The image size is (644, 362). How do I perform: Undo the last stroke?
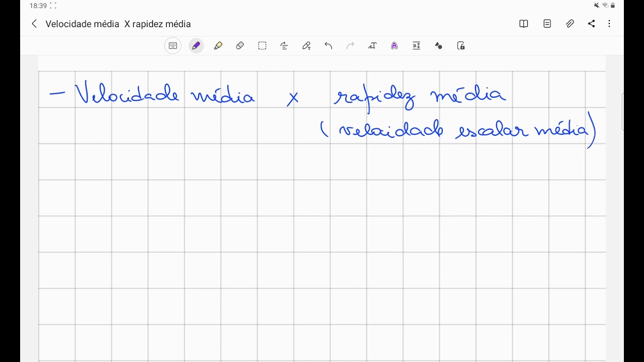point(329,46)
